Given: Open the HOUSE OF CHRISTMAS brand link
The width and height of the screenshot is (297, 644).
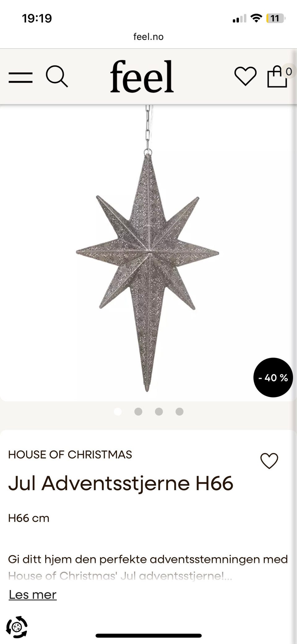Looking at the screenshot, I should [70, 454].
